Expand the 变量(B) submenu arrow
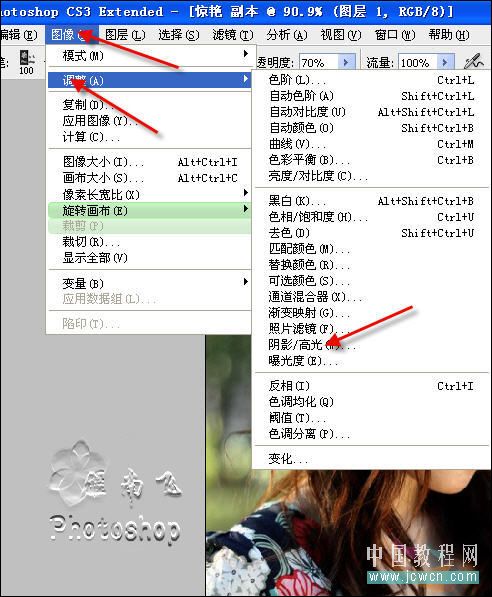Viewport: 492px width, 597px height. click(x=246, y=282)
